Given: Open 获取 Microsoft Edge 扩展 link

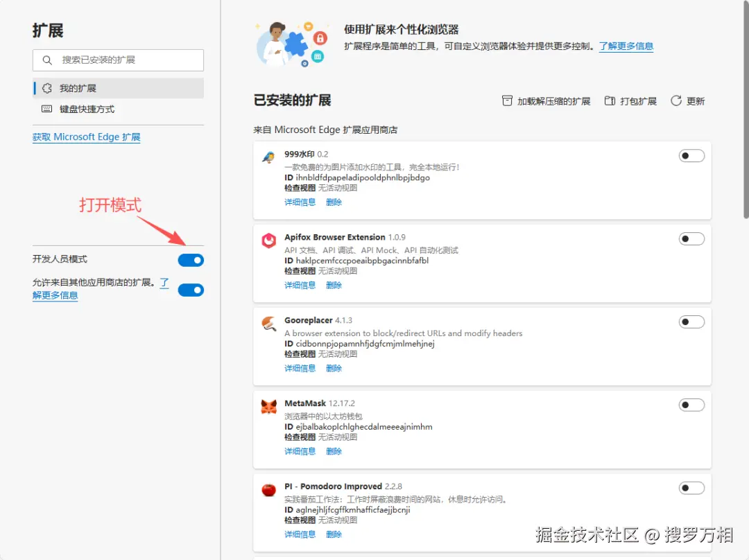Looking at the screenshot, I should 87,137.
